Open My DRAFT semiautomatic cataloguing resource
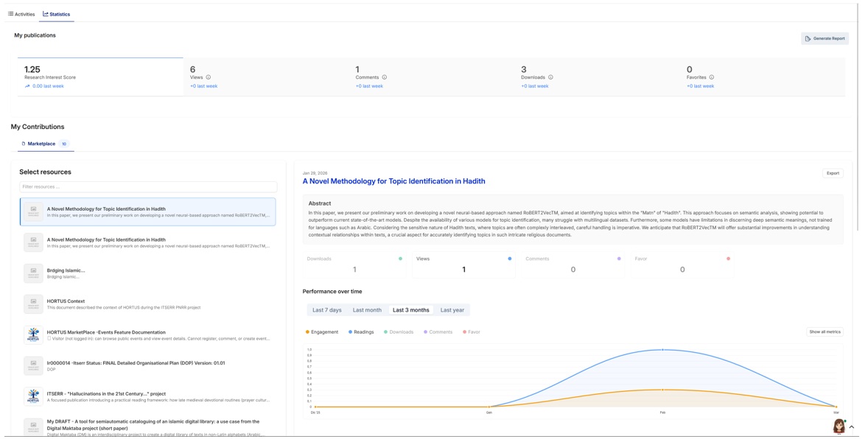Image resolution: width=868 pixels, height=439 pixels. pos(148,427)
